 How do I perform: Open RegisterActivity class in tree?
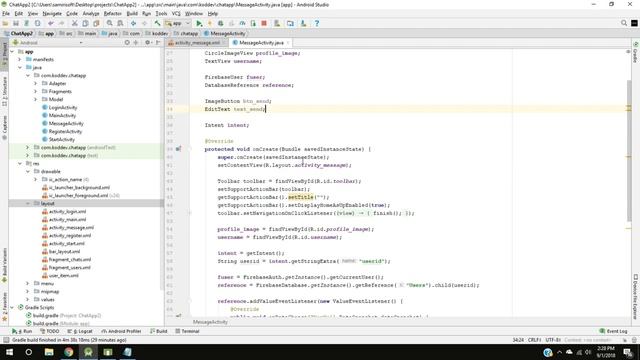pos(65,131)
